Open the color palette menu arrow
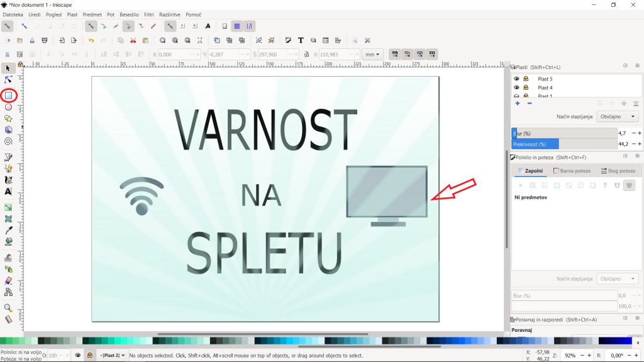 (x=638, y=343)
